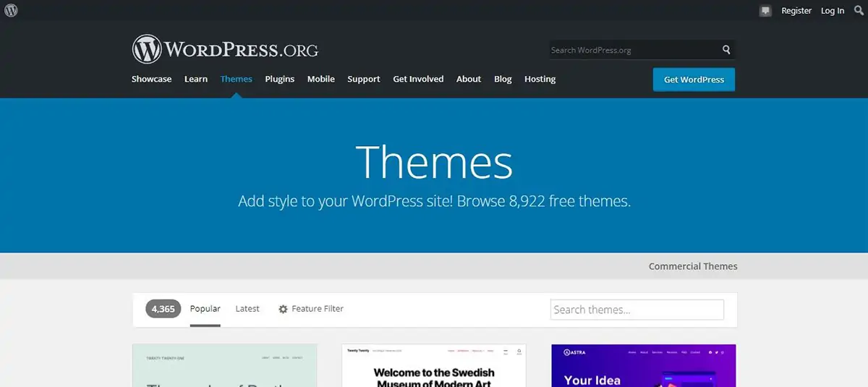Click the WordPress logo in admin bar

[11, 10]
